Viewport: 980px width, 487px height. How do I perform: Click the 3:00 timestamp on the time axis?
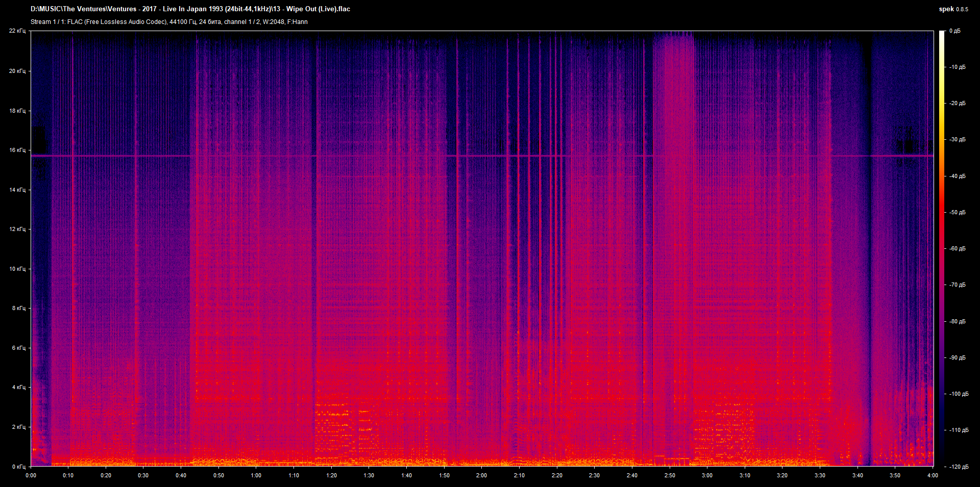(x=706, y=475)
